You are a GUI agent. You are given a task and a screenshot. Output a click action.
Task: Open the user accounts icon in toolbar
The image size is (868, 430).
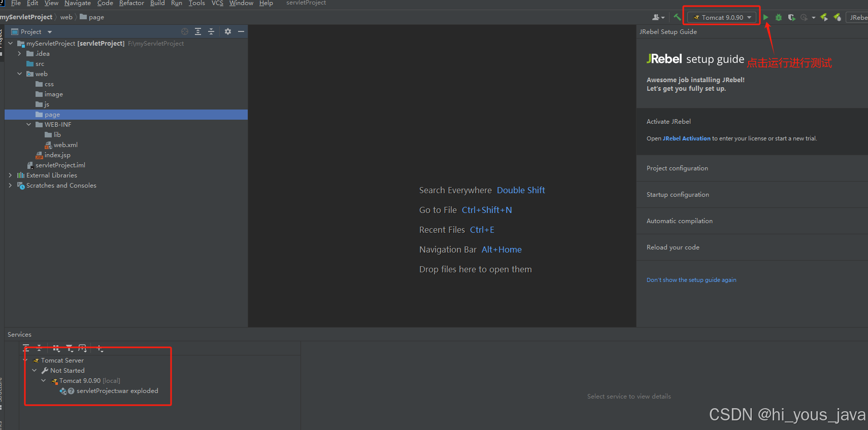pos(658,17)
